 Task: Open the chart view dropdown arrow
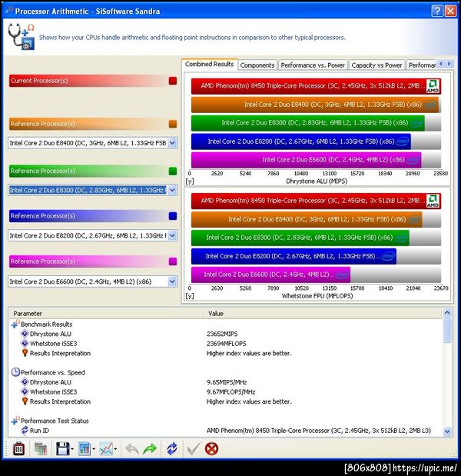(94, 449)
